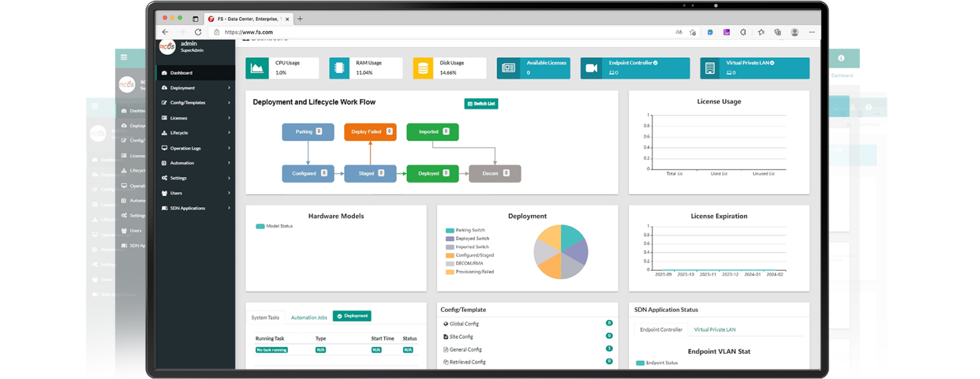Click the CPU Usage chart icon
The image size is (980, 379).
pyautogui.click(x=256, y=69)
